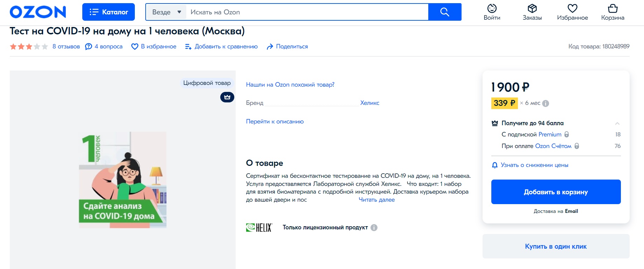This screenshot has height=269, width=644.
Task: Open the Premium subscription link
Action: [x=550, y=134]
